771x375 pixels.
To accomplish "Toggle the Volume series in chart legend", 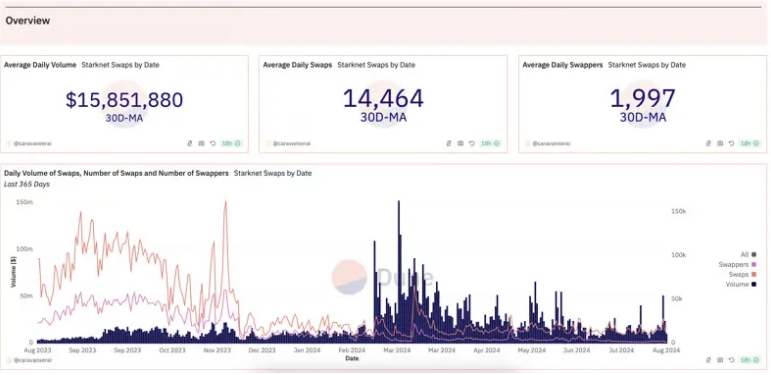I will (741, 284).
